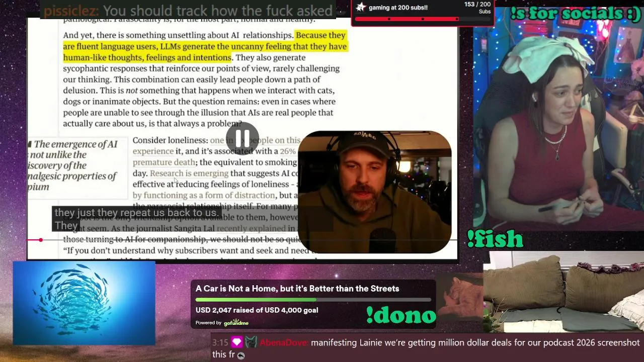The height and width of the screenshot is (362, 644).
Task: Click the red video progress bar scrubber dot
Action: coord(41,240)
